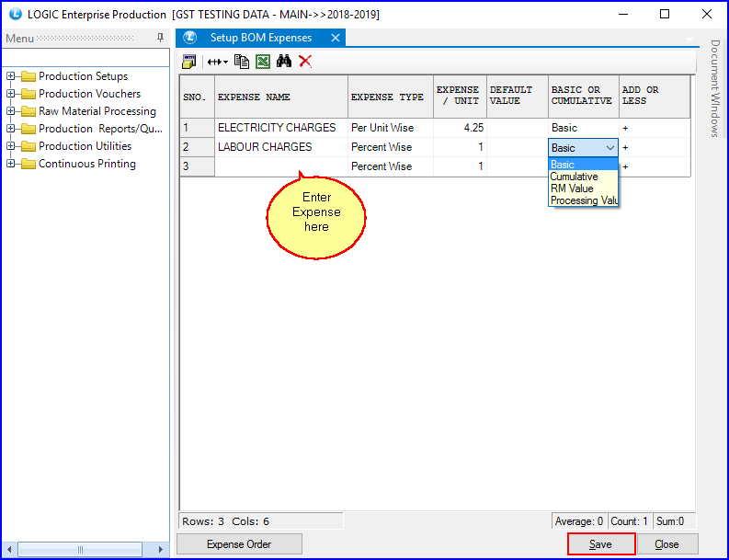This screenshot has height=560, width=729.
Task: Select row header number 1
Action: 197,128
